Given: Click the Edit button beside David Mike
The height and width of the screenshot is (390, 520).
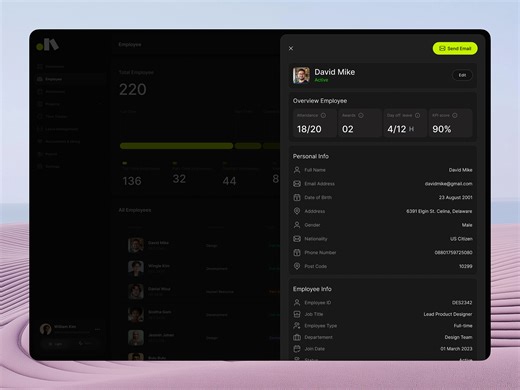Looking at the screenshot, I should click(462, 75).
